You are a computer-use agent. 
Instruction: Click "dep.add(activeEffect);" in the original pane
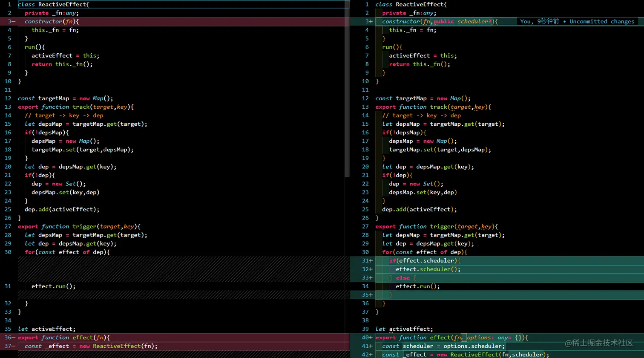pos(62,209)
